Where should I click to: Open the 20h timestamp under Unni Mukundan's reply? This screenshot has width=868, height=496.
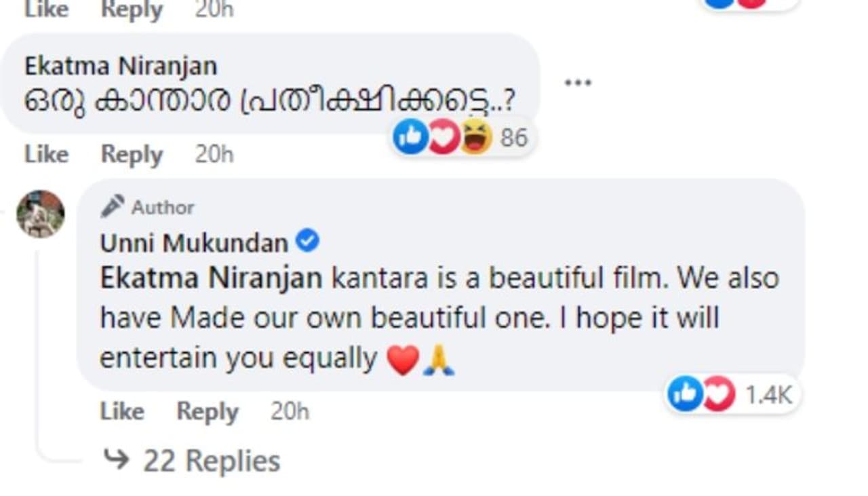(x=290, y=411)
